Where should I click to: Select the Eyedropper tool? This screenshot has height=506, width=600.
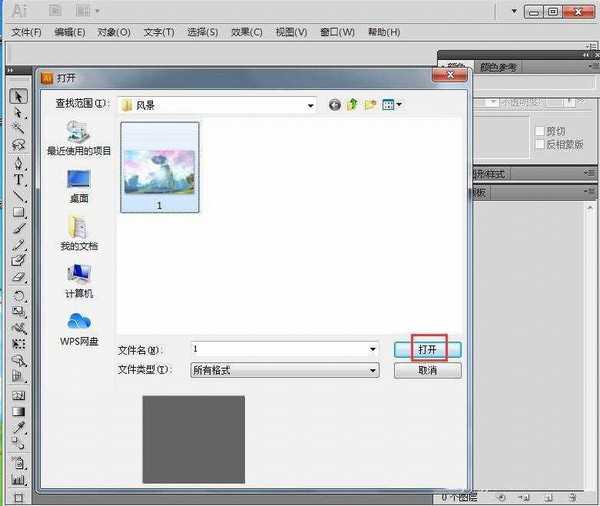tap(18, 427)
